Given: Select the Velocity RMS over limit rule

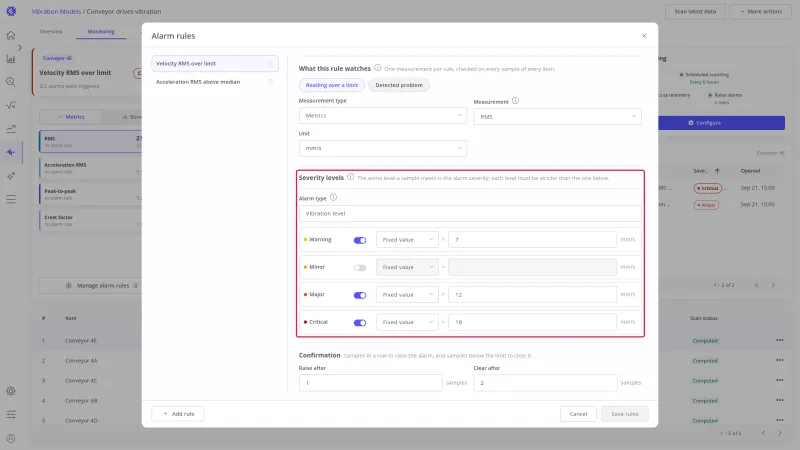Looking at the screenshot, I should (215, 63).
